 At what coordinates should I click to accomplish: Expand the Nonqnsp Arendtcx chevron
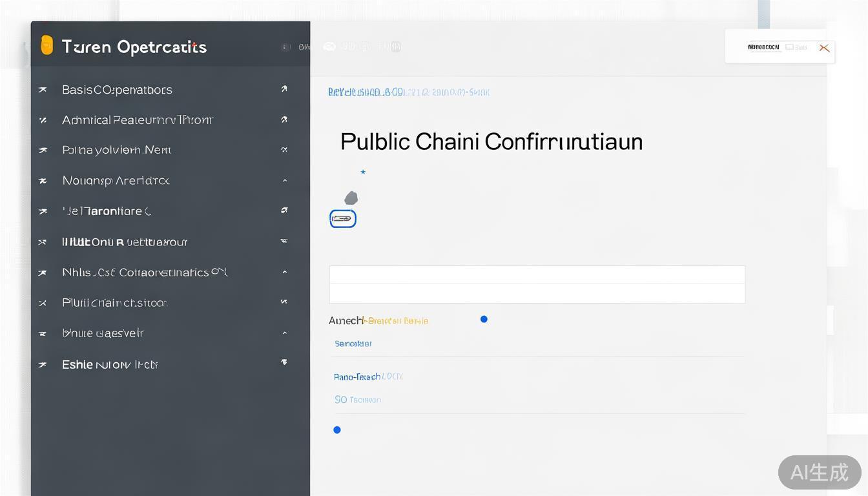[285, 181]
